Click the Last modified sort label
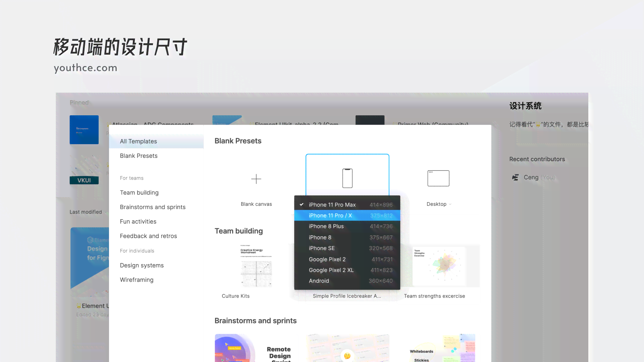The width and height of the screenshot is (644, 362). [86, 212]
